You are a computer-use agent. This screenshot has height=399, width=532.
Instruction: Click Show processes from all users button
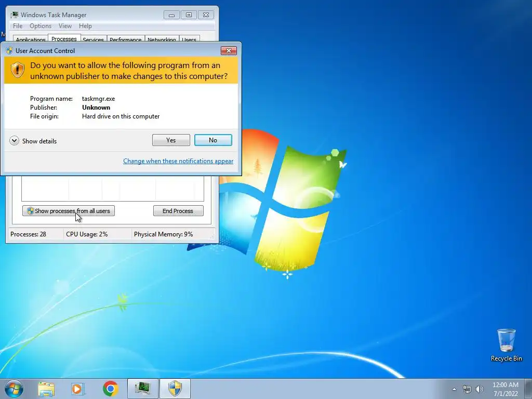click(69, 211)
